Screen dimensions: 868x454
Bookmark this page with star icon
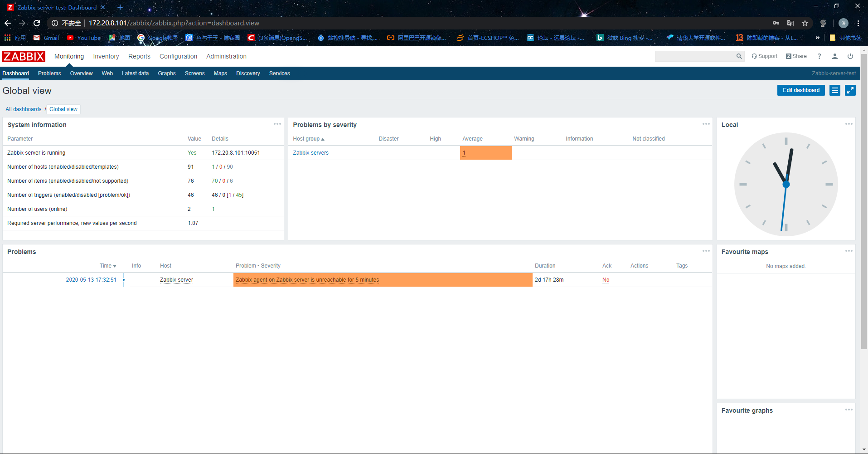tap(805, 23)
